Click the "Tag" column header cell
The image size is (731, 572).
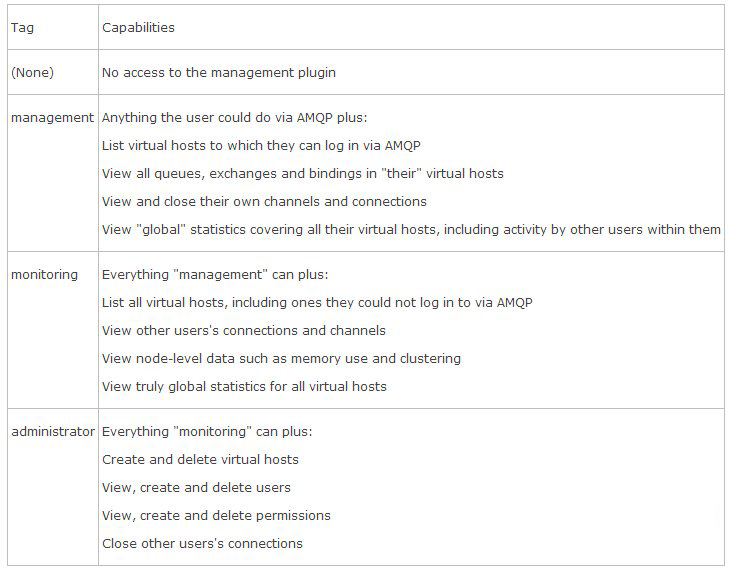click(22, 28)
